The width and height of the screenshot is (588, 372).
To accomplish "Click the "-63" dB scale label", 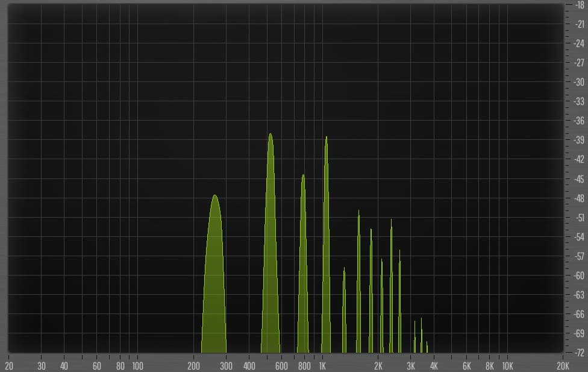I will pyautogui.click(x=580, y=295).
